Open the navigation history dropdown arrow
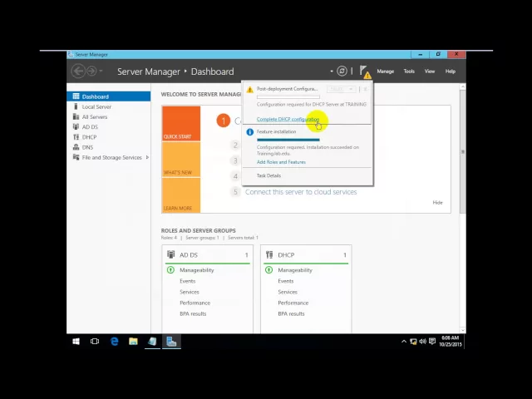 pos(101,71)
